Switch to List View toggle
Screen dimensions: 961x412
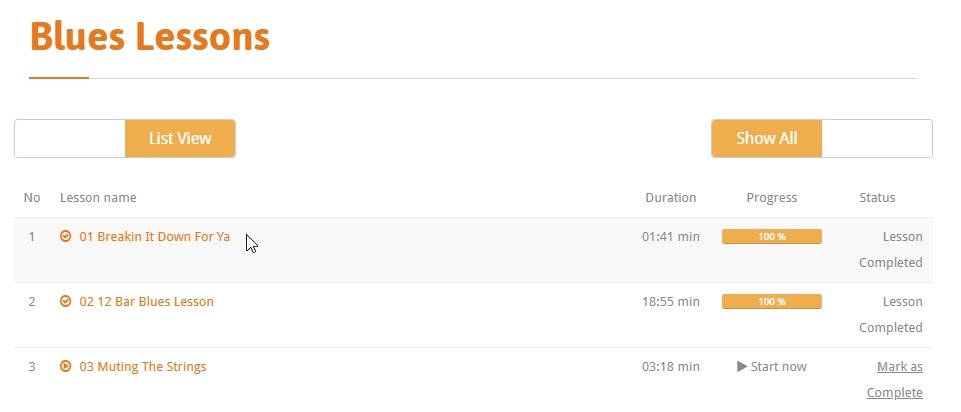tap(180, 139)
